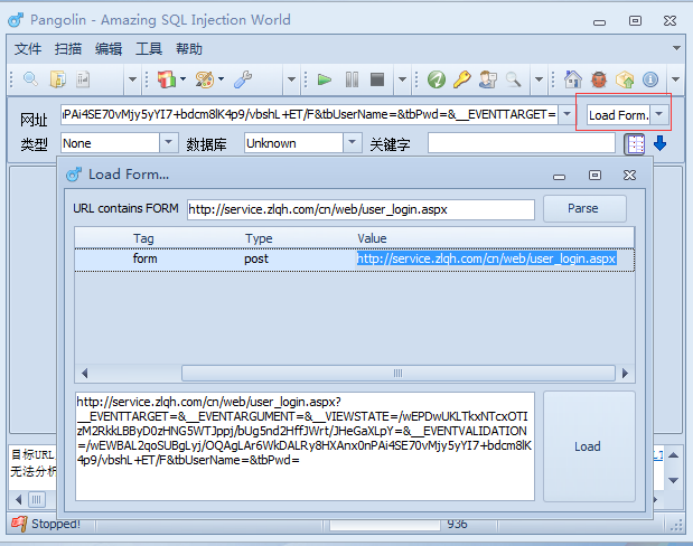Open the 文件 menu
The image size is (693, 546).
click(x=27, y=49)
